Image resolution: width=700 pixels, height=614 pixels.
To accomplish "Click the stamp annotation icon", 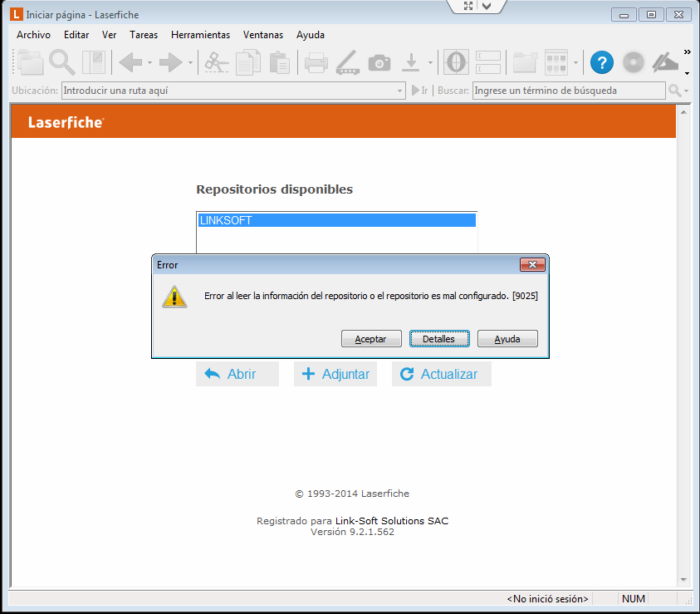I will pyautogui.click(x=665, y=62).
